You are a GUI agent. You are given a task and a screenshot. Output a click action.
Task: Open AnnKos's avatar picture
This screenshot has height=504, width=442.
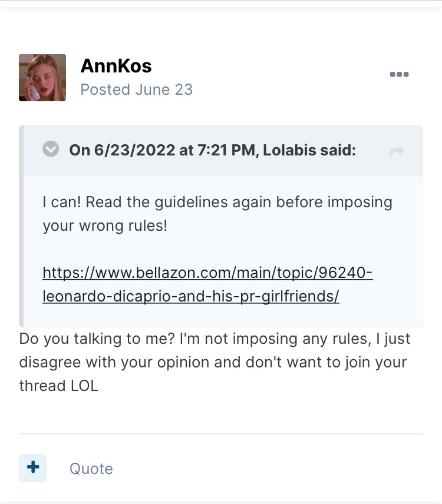pos(42,78)
